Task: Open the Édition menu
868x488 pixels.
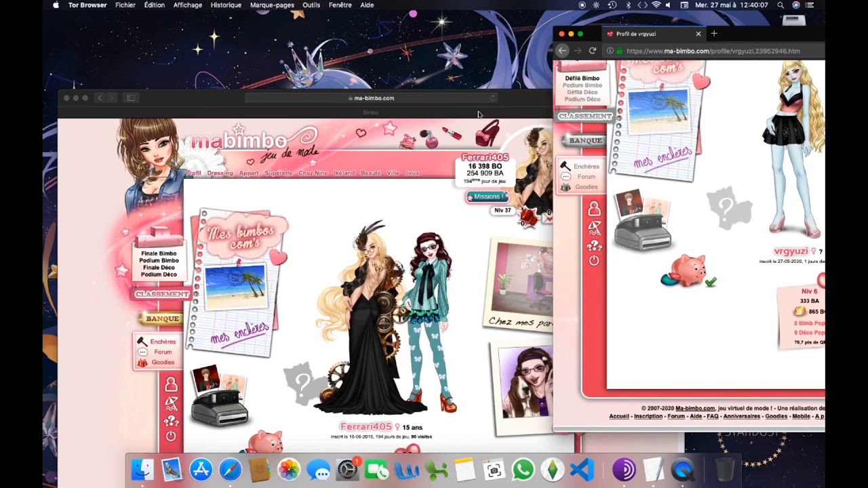Action: [155, 5]
